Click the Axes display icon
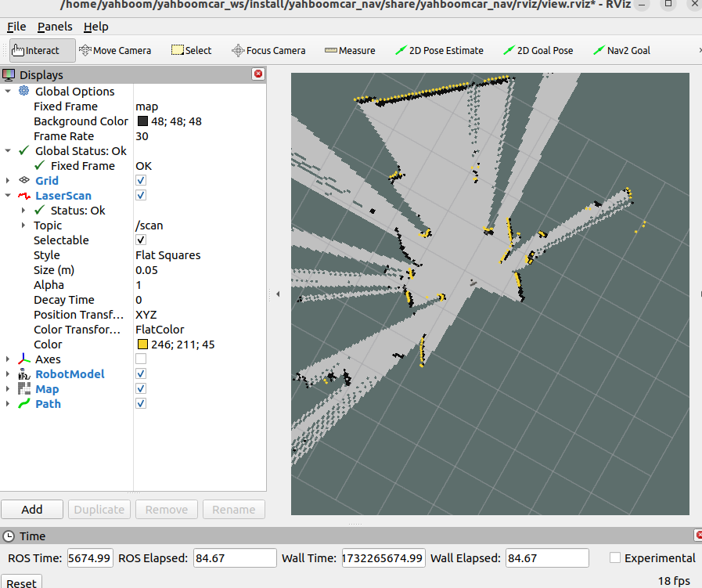Screen dimensions: 702x588 tap(24, 359)
